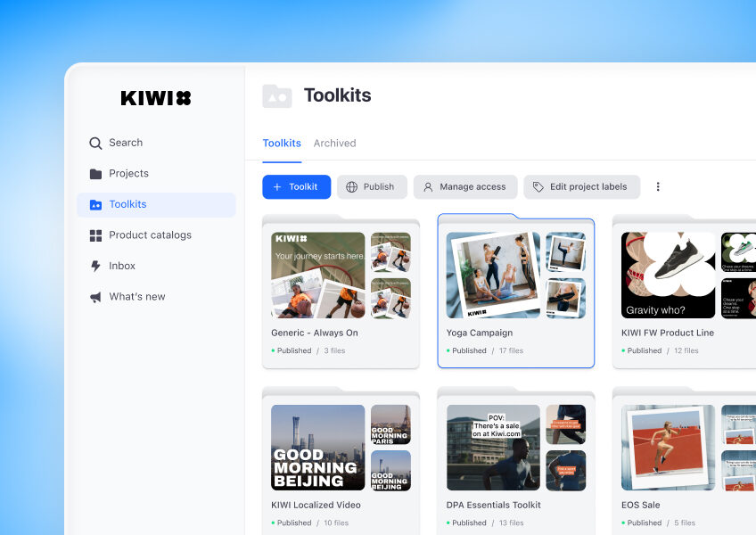Screen dimensions: 756x535
Task: Click the Manage access button text
Action: (x=472, y=186)
